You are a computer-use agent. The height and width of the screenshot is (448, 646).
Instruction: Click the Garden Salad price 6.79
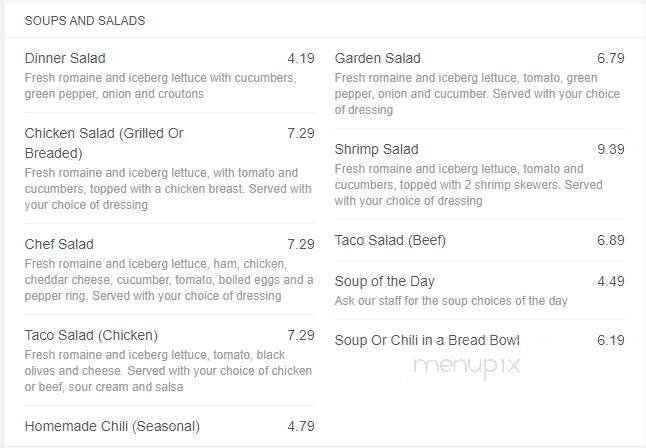(x=610, y=58)
